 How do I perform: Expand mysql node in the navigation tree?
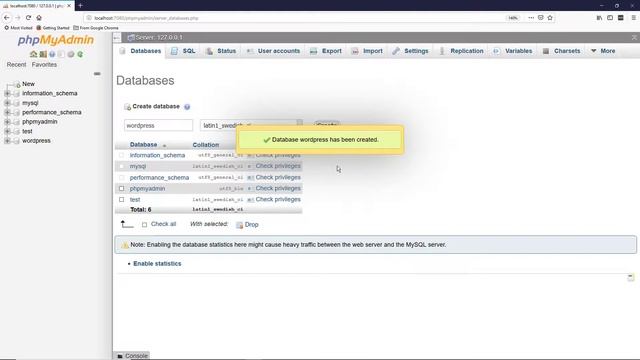coord(7,103)
